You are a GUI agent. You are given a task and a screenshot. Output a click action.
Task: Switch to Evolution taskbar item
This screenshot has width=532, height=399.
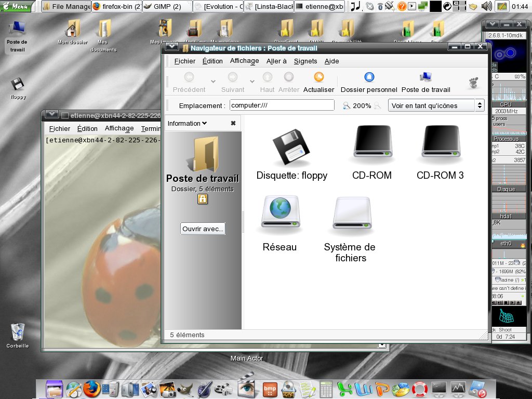coord(218,6)
